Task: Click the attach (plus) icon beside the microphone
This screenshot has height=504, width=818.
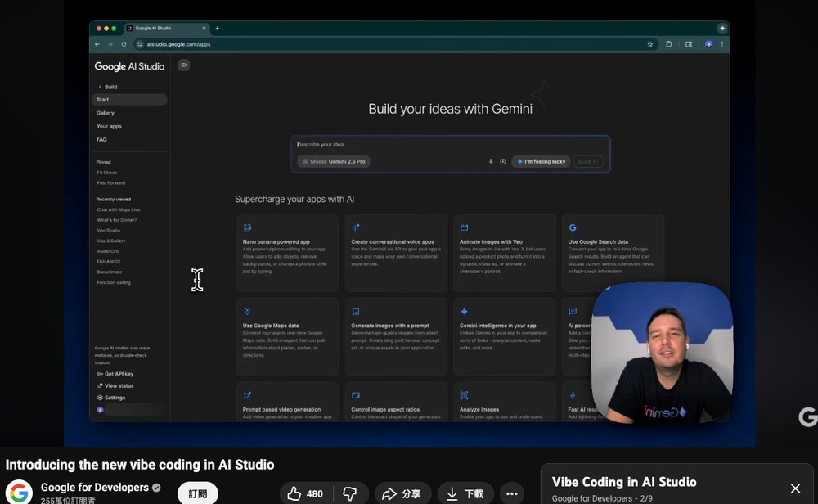Action: pos(502,161)
